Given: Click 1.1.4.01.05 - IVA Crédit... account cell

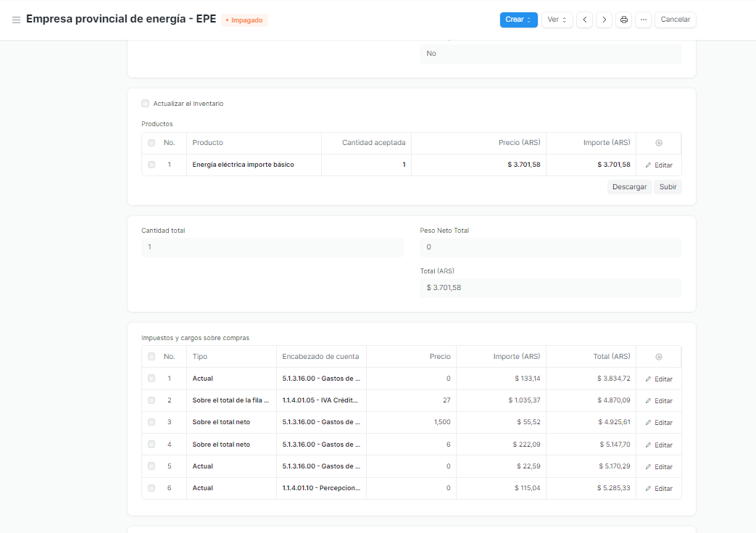Looking at the screenshot, I should [x=321, y=400].
